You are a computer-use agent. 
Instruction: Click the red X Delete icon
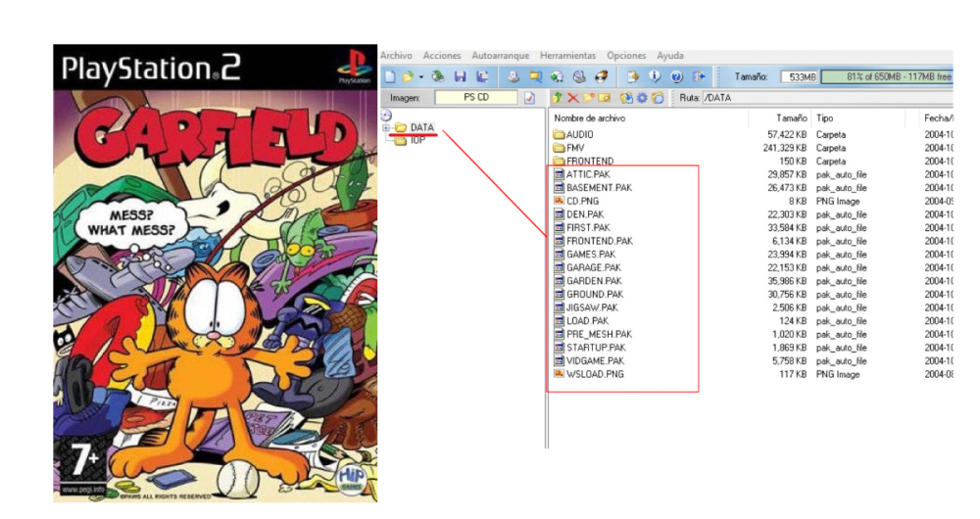pos(573,97)
